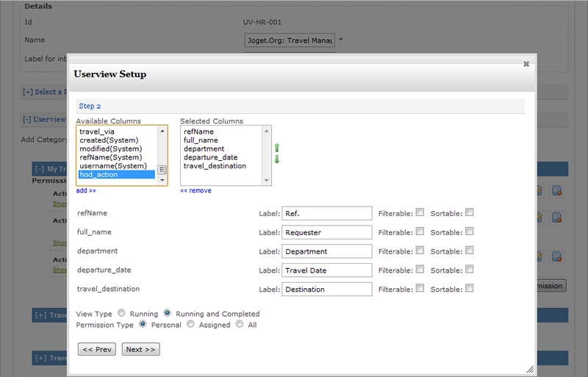Click the green move-up arrow icon
This screenshot has height=377, width=588.
[x=277, y=148]
